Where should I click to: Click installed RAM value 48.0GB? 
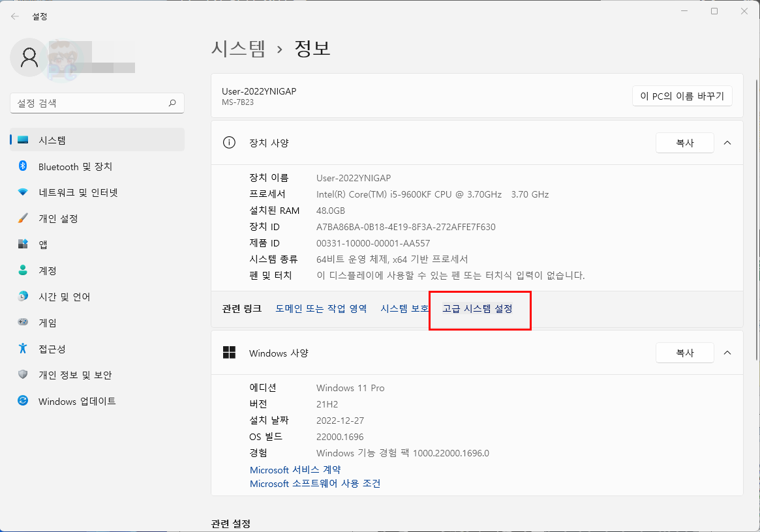pos(331,211)
